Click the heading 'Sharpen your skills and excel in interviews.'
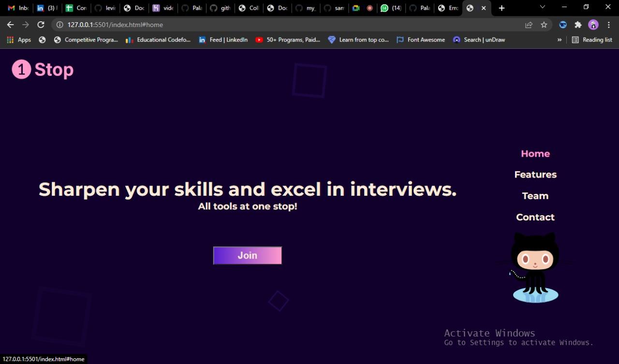619x364 pixels. tap(248, 189)
